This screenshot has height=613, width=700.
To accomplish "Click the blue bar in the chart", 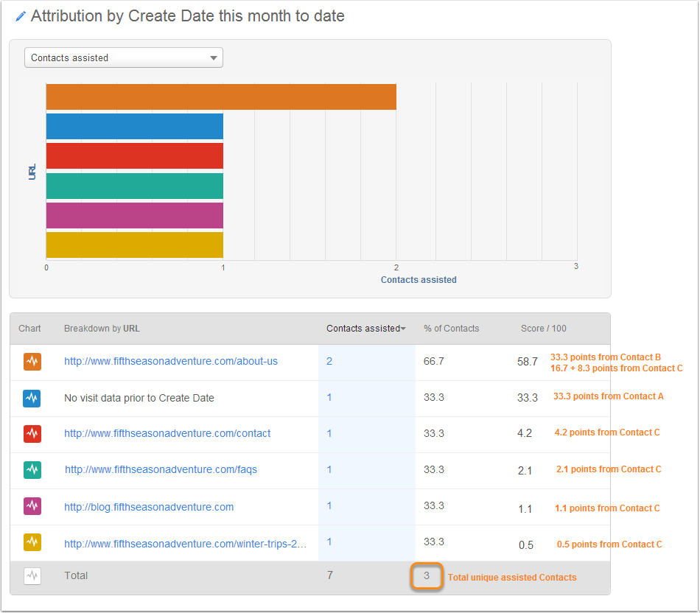I will pyautogui.click(x=135, y=126).
